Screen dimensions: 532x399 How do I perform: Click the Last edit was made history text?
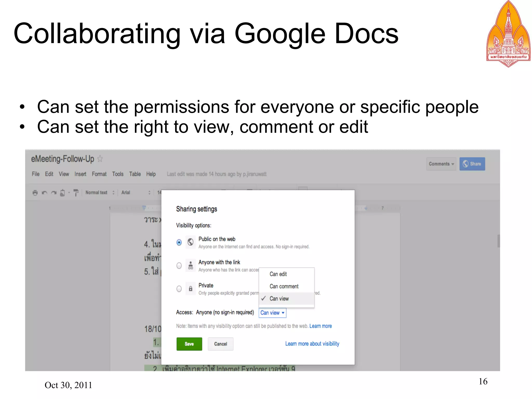[217, 174]
